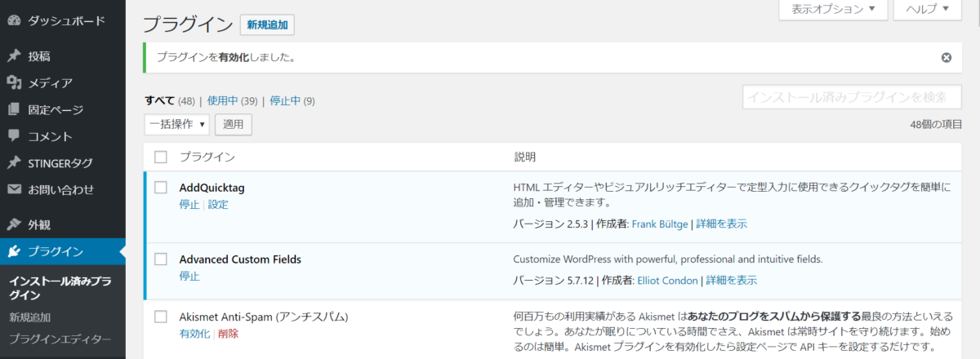Click the Posts pushpin icon
The image size is (980, 359).
(14, 56)
